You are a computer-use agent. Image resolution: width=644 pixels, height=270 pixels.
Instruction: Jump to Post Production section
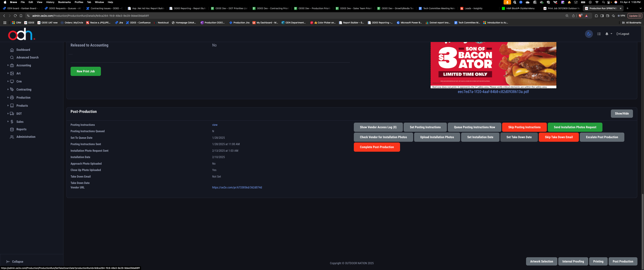(623, 261)
